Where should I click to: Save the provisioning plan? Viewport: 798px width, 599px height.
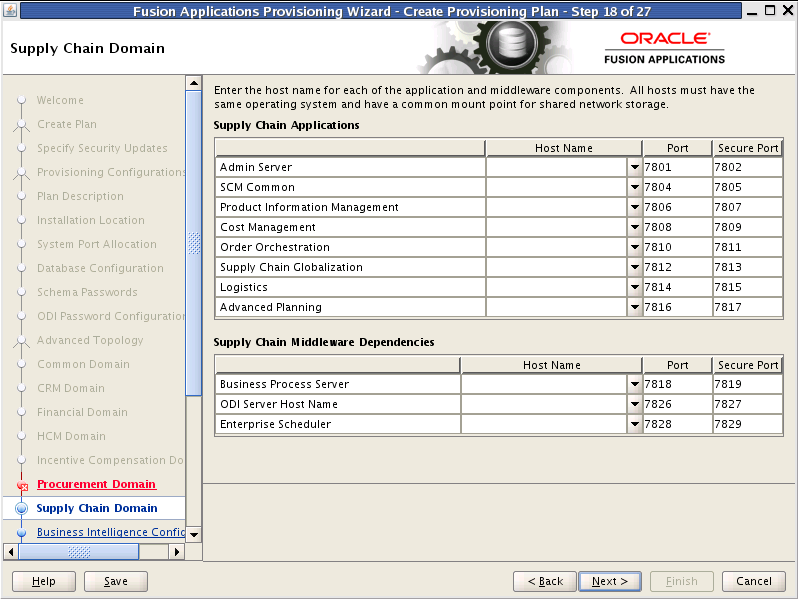point(116,581)
